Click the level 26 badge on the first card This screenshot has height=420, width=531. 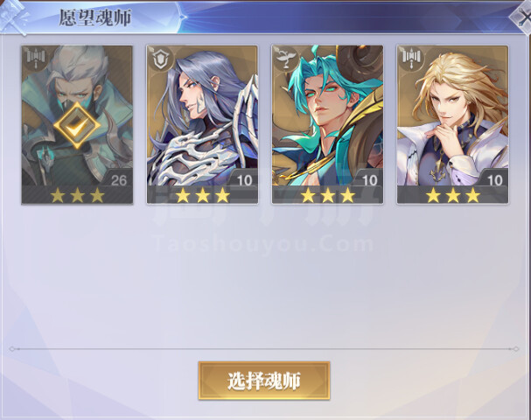(x=119, y=179)
